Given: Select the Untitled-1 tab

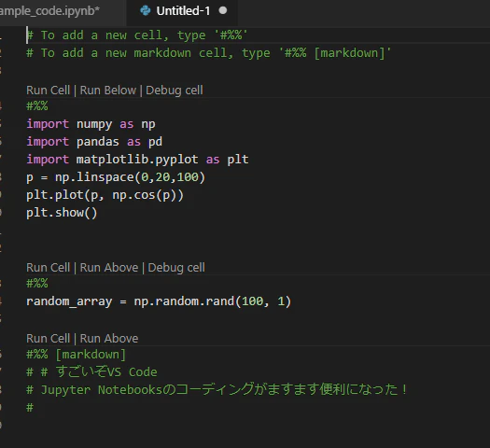Looking at the screenshot, I should click(183, 11).
